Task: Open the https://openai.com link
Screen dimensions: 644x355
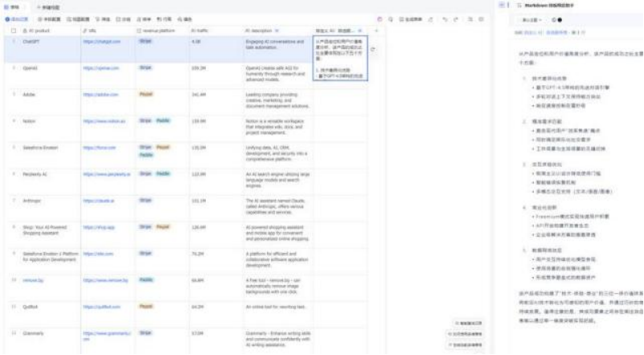Action: pyautogui.click(x=96, y=68)
